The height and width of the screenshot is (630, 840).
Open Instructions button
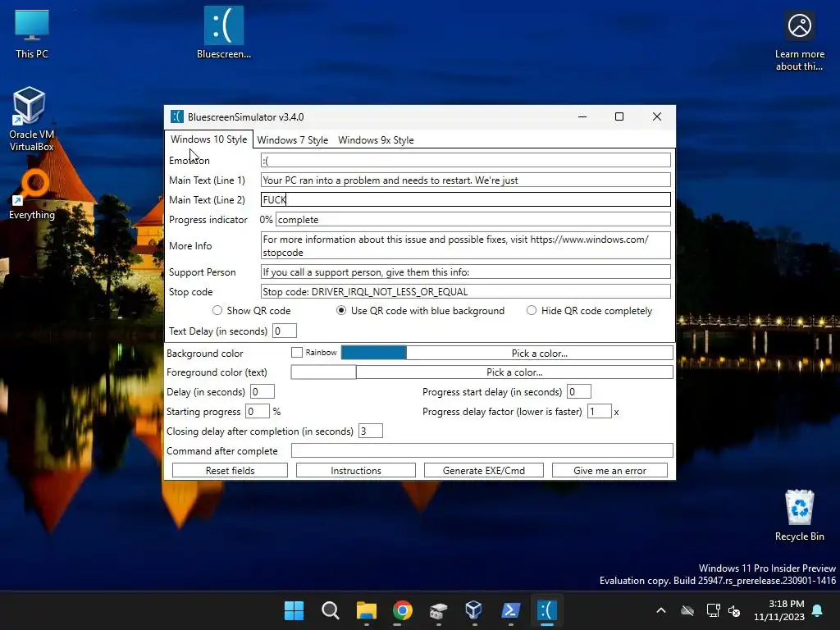356,470
